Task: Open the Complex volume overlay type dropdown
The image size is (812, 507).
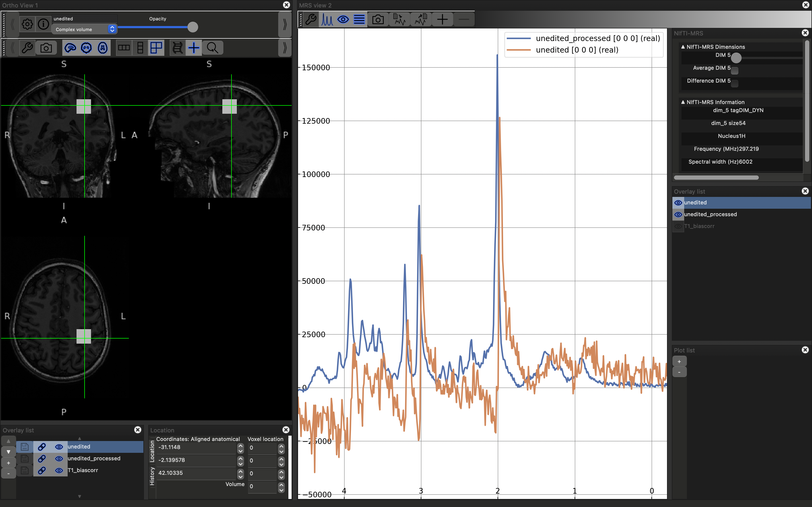Action: point(84,30)
